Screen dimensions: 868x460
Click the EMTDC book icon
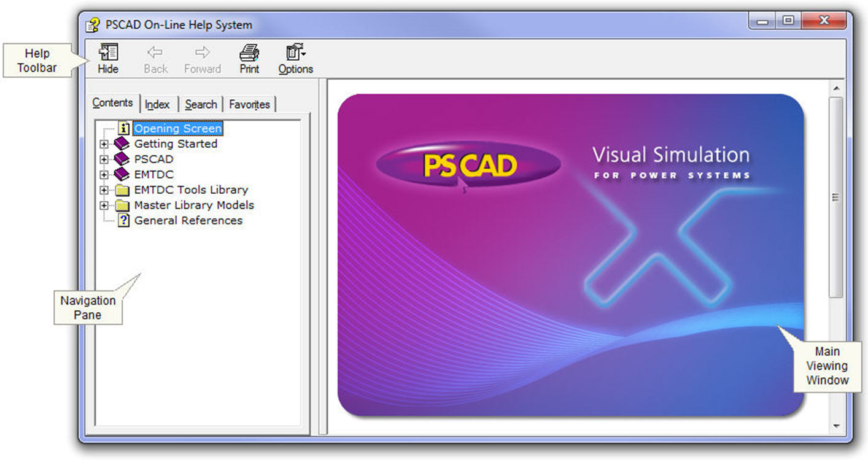[x=122, y=175]
